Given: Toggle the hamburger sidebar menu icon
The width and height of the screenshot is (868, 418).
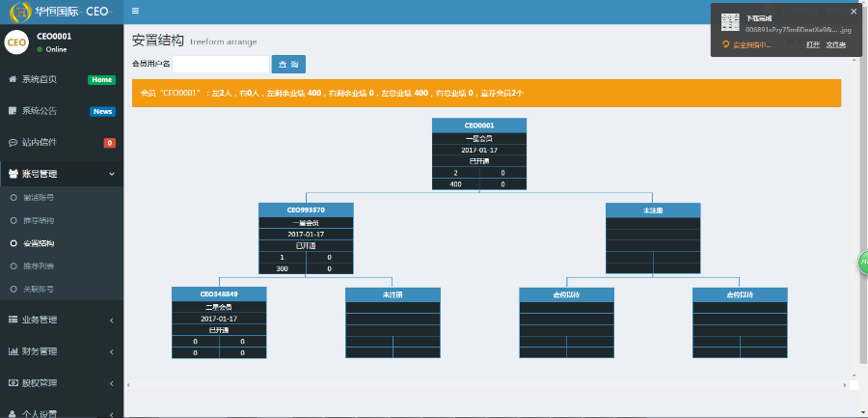Looking at the screenshot, I should (x=135, y=11).
